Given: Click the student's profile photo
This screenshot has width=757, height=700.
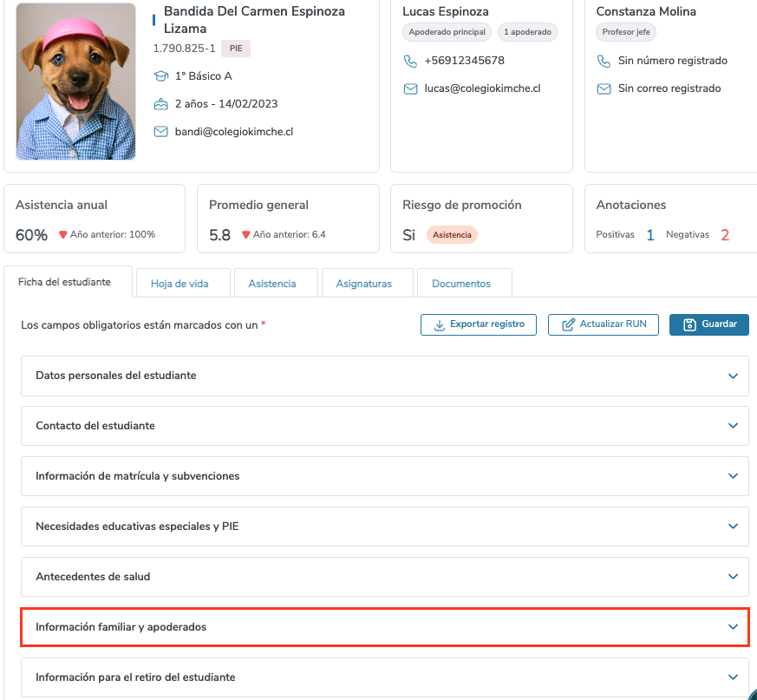Looking at the screenshot, I should coord(75,82).
